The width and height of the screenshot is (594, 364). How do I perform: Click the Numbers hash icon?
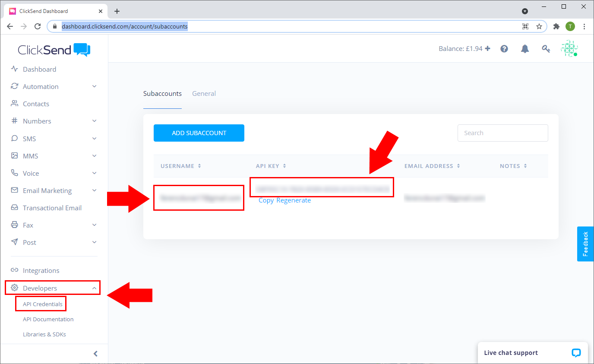pos(15,120)
